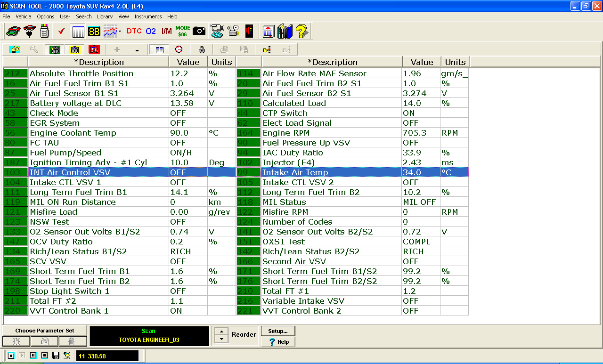Click the Setup... button
The image size is (603, 364).
[278, 331]
